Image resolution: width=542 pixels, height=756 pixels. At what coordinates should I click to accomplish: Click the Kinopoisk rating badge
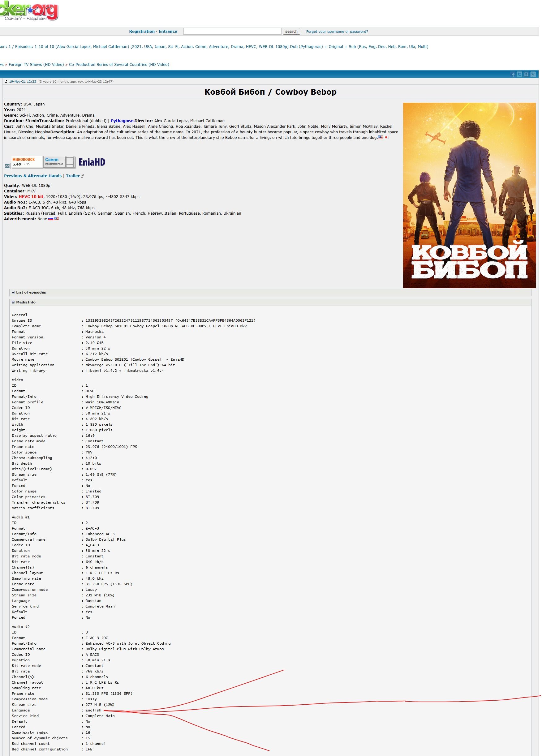tap(27, 162)
